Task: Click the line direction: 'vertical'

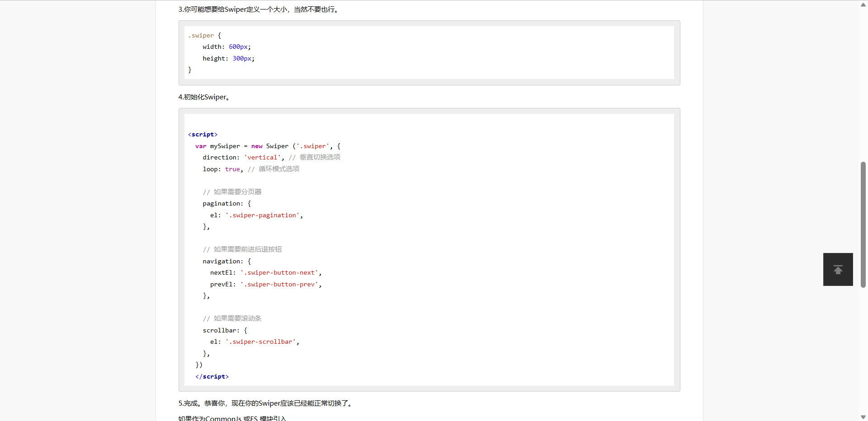Action: click(242, 157)
